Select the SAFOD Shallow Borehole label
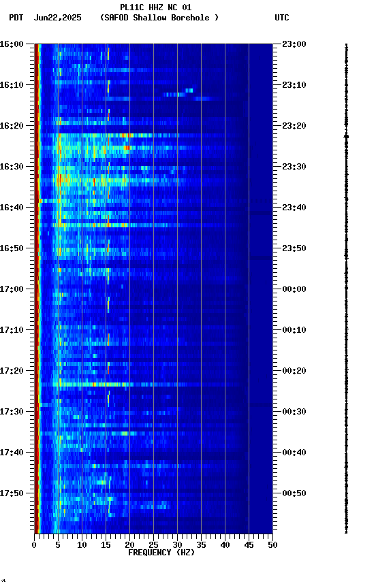The image size is (376, 588). pyautogui.click(x=159, y=18)
